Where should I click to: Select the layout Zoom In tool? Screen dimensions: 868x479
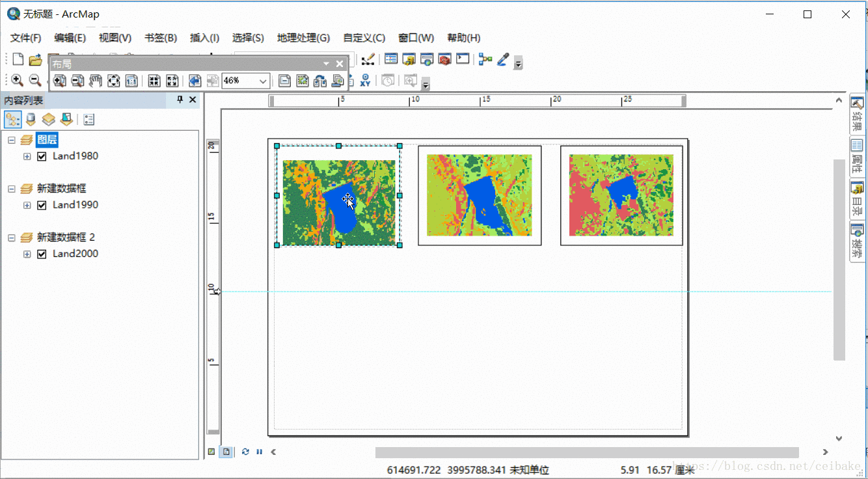60,81
